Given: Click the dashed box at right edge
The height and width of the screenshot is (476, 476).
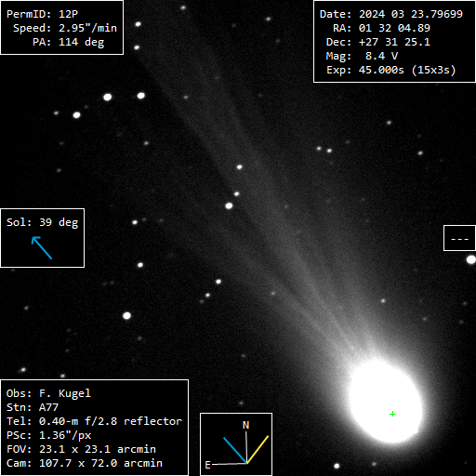Looking at the screenshot, I should (459, 238).
